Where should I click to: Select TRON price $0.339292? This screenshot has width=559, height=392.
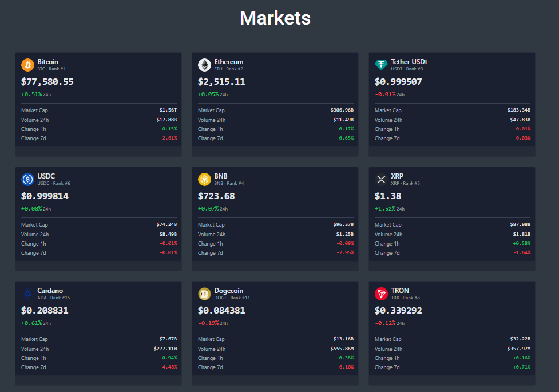398,311
